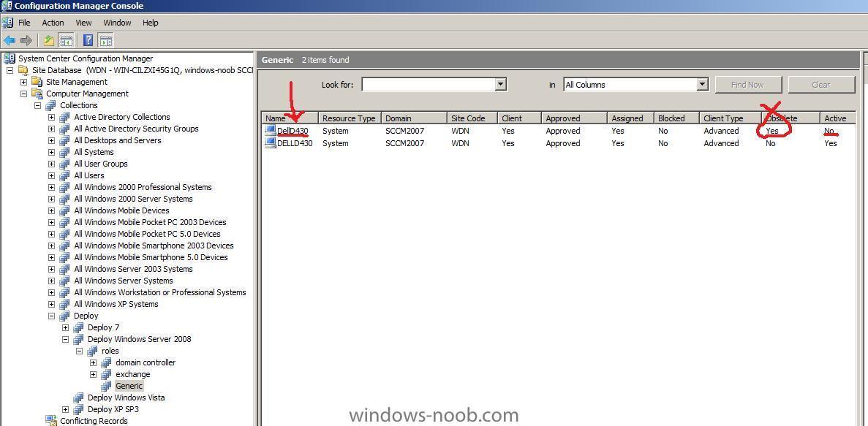Viewport: 868px width, 426px height.
Task: Click the System Center Configuration Manager root icon
Action: point(9,58)
